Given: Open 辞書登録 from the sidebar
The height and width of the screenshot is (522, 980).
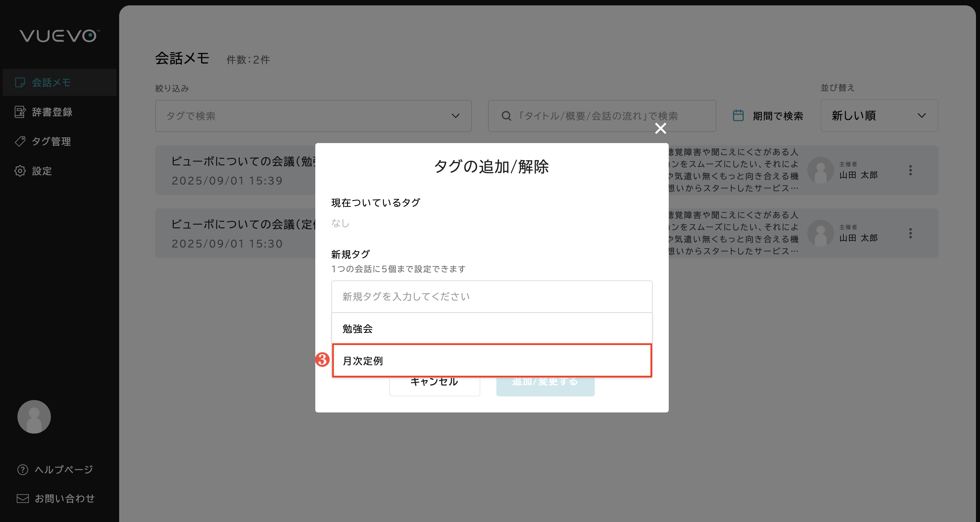Looking at the screenshot, I should coord(52,112).
